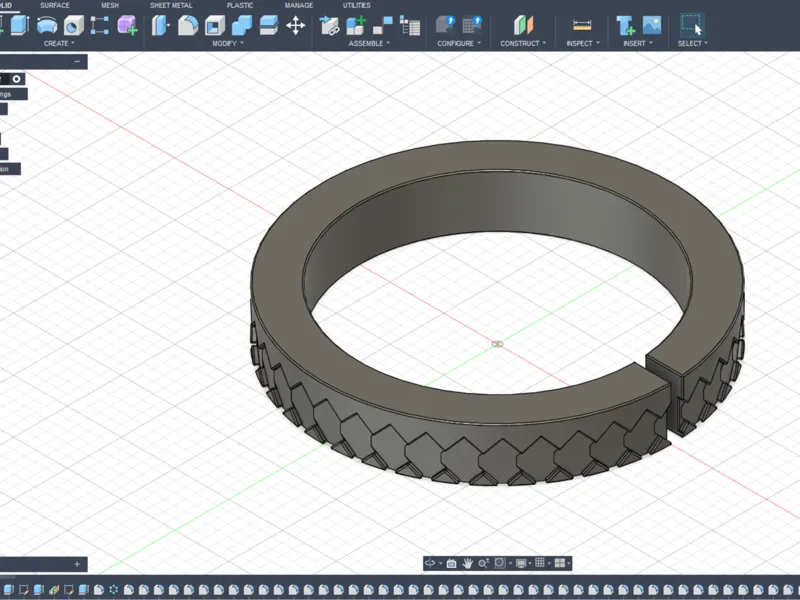Select the Hole tool
Viewport: 800px width, 600px height.
coord(73,26)
